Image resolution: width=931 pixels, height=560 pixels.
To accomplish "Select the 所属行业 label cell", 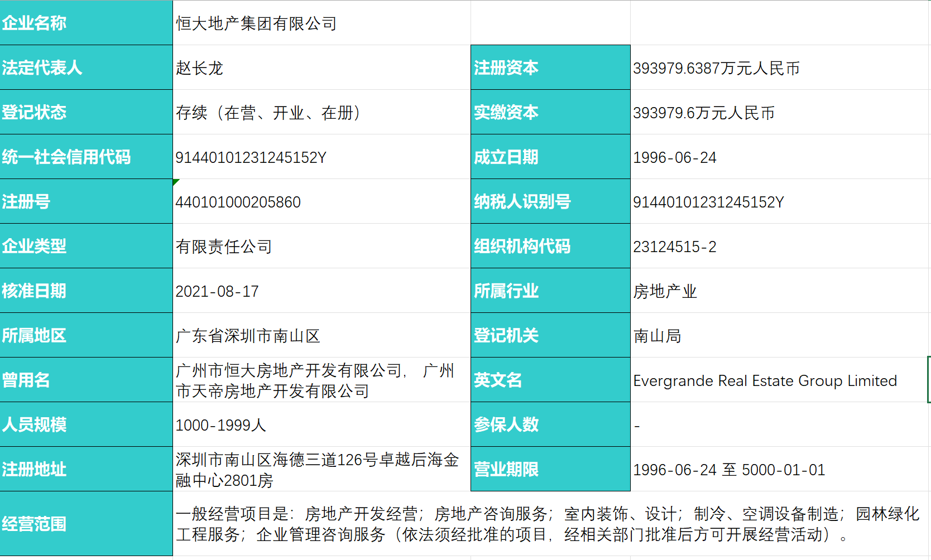I will (x=550, y=291).
